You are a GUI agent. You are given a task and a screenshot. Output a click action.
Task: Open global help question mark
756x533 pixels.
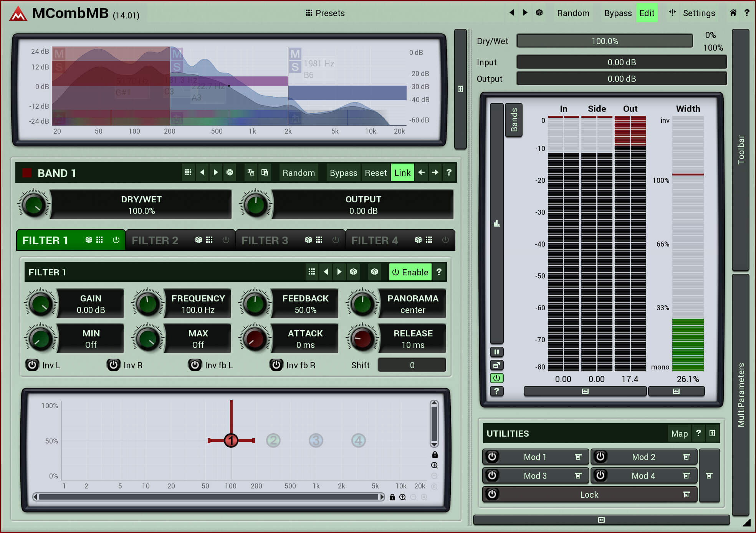(x=746, y=13)
